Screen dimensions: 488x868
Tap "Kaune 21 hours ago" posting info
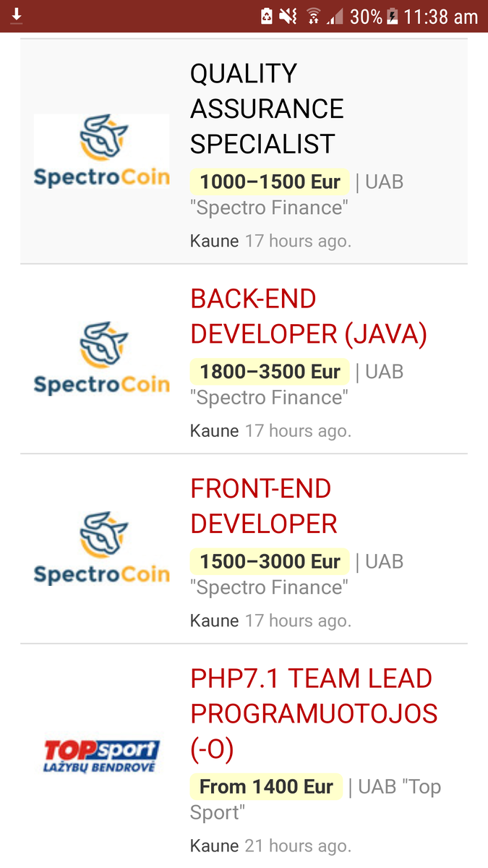[270, 845]
